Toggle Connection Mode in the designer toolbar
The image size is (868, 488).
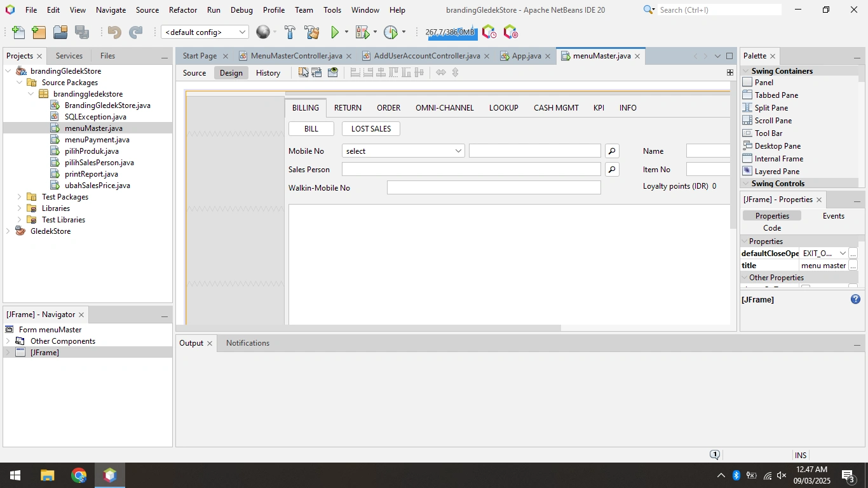pos(318,72)
